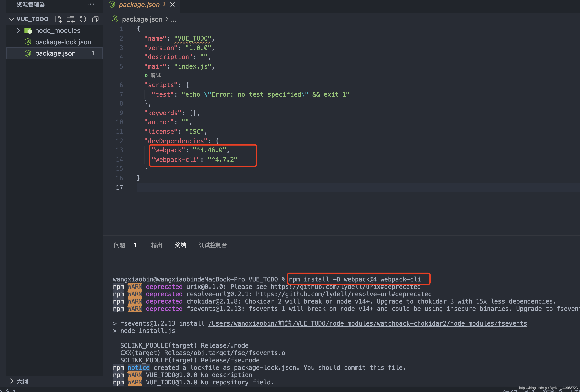Click the package.json tab file icon
The height and width of the screenshot is (392, 580).
click(112, 4)
